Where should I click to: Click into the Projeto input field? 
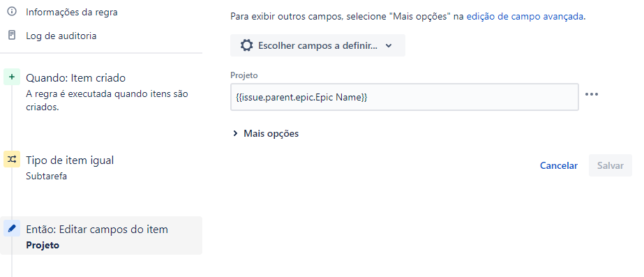405,98
